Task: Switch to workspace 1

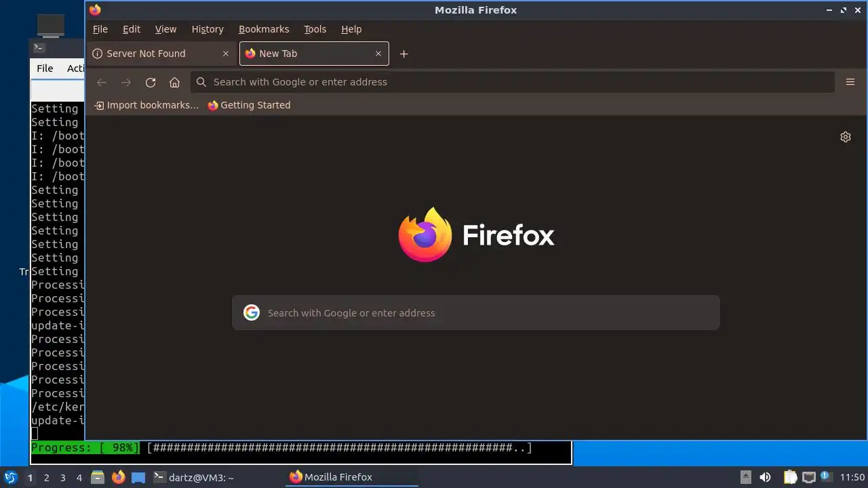Action: pyautogui.click(x=30, y=477)
